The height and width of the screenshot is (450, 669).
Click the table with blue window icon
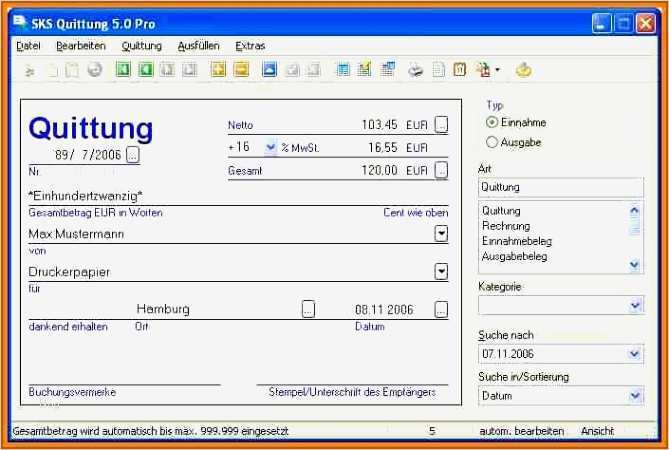[387, 70]
